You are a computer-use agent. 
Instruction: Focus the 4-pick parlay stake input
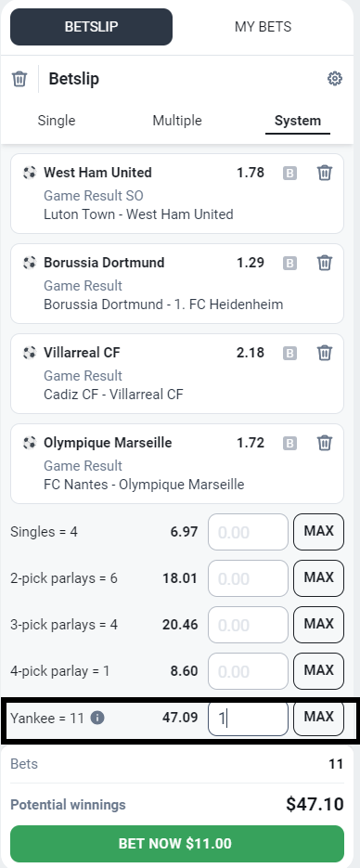pyautogui.click(x=249, y=671)
